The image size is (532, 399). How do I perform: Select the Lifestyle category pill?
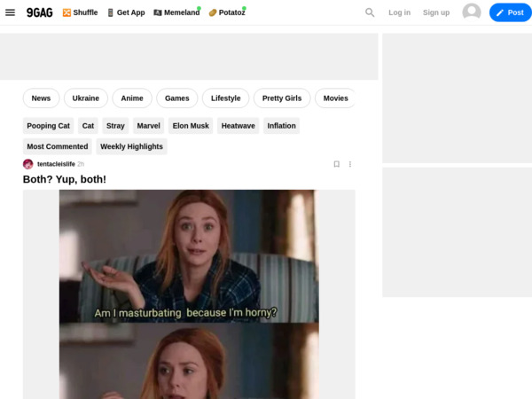pyautogui.click(x=225, y=98)
